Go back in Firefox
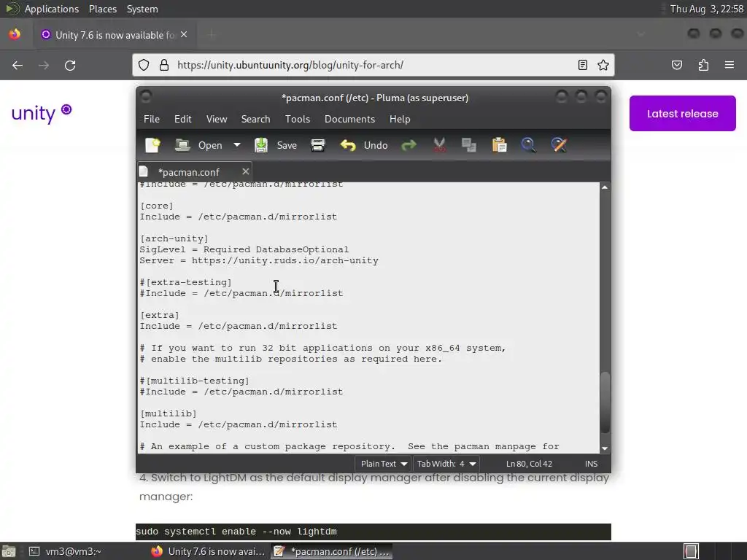Viewport: 747px width, 560px height. coord(18,65)
